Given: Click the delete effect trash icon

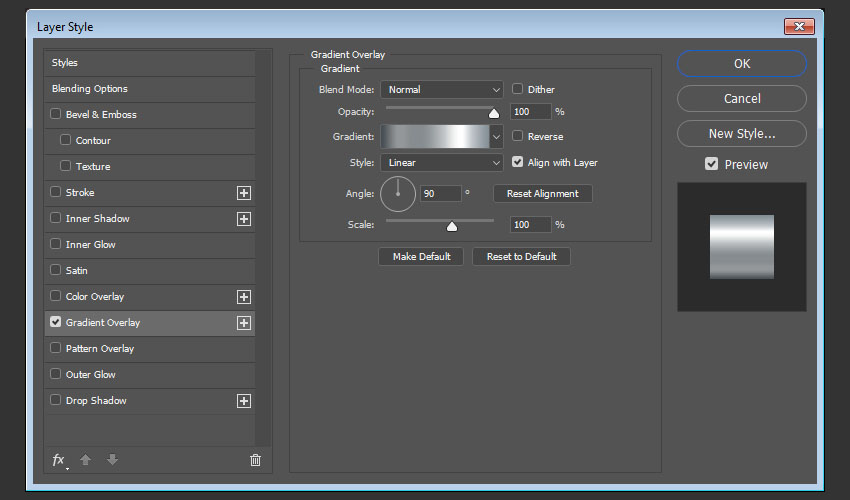Looking at the screenshot, I should coord(255,460).
